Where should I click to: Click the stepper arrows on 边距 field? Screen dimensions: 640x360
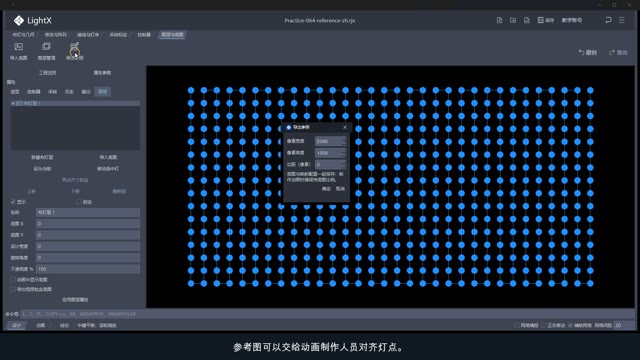[343, 164]
